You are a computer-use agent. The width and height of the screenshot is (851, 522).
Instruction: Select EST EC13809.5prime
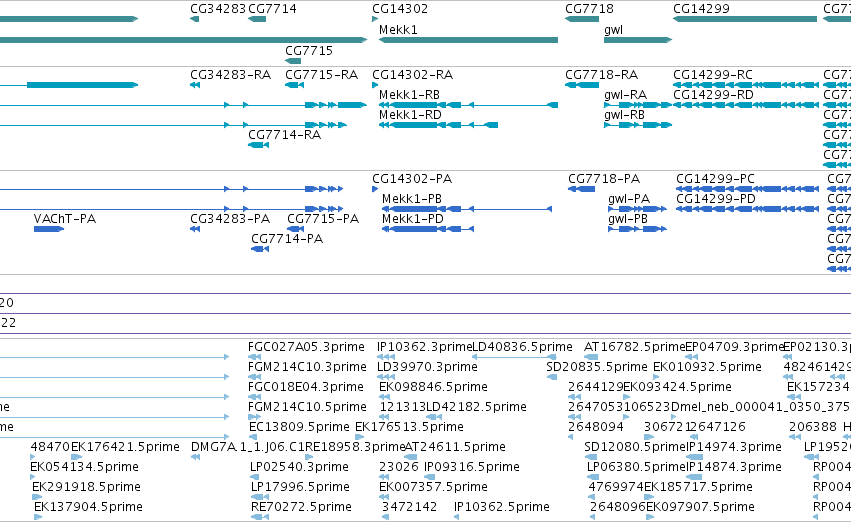(x=299, y=428)
